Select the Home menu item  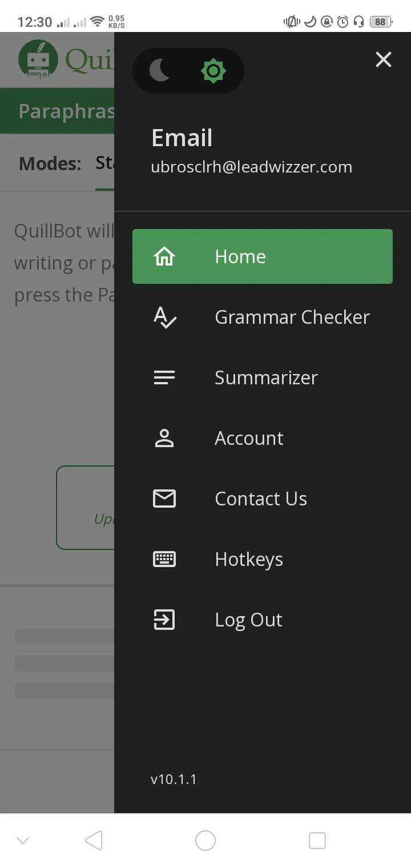263,256
